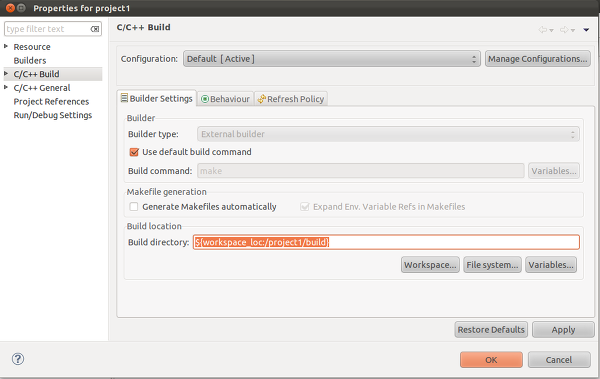The height and width of the screenshot is (379, 600).
Task: Click the back navigation arrow icon
Action: pos(543,30)
